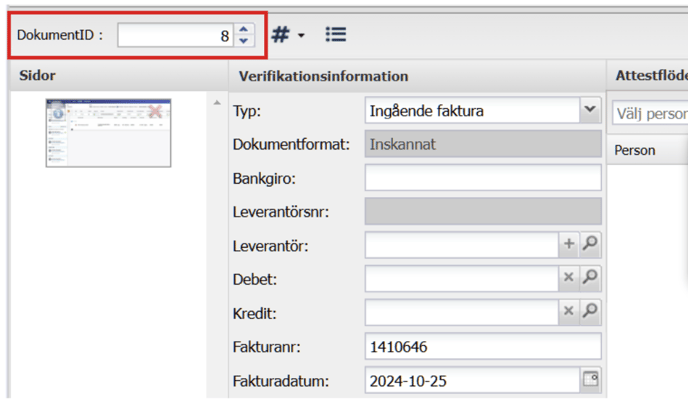Click the DokumentID number field
This screenshot has width=688, height=401.
[x=176, y=35]
